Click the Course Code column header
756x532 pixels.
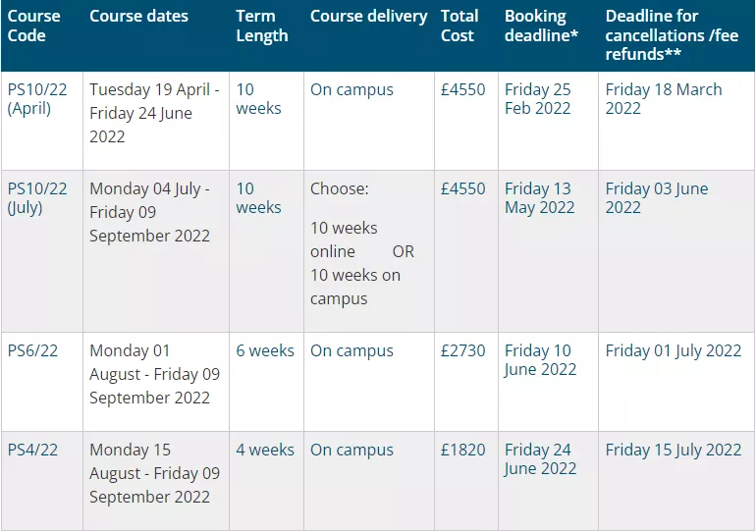click(x=34, y=27)
